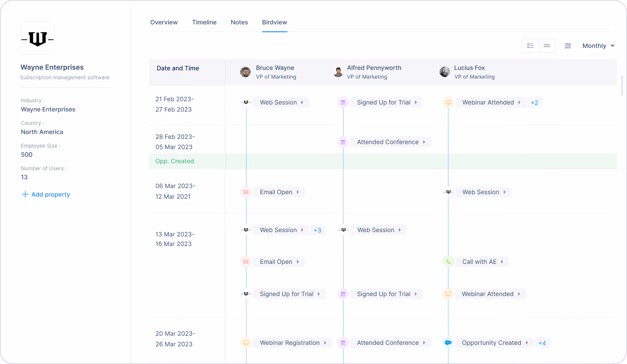Switch to Lucius Fox's profile avatar
This screenshot has height=364, width=627.
pos(445,72)
